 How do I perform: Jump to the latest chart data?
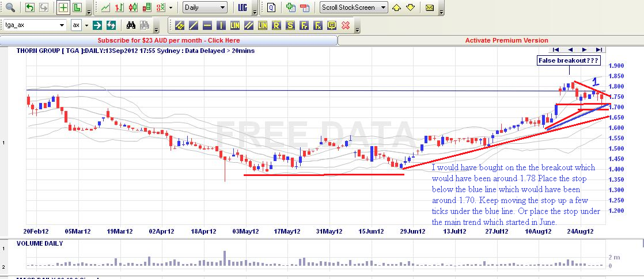[598, 49]
